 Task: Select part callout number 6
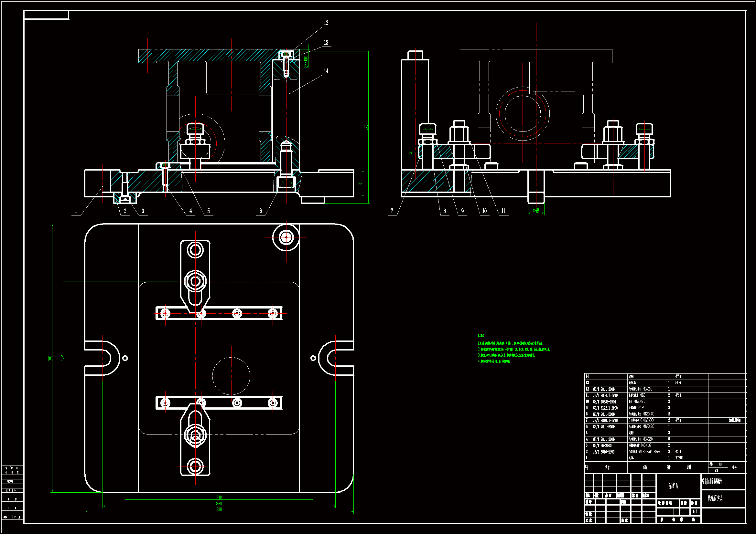(260, 211)
